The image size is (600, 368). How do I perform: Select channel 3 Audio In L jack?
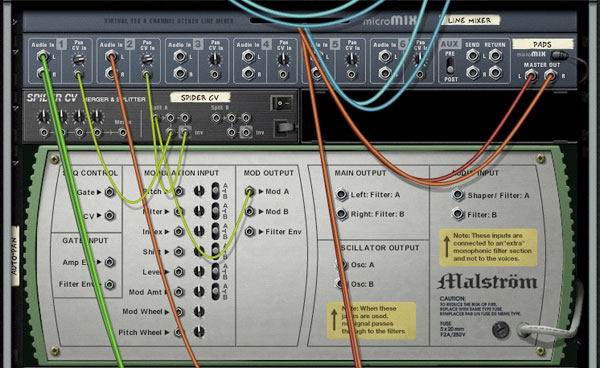(x=180, y=57)
